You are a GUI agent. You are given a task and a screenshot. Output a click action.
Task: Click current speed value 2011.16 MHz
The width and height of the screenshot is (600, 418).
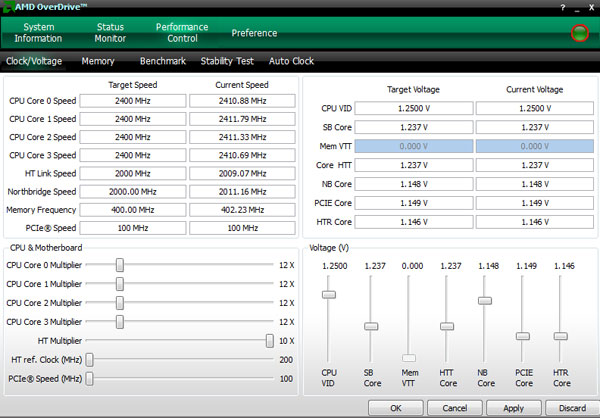242,192
